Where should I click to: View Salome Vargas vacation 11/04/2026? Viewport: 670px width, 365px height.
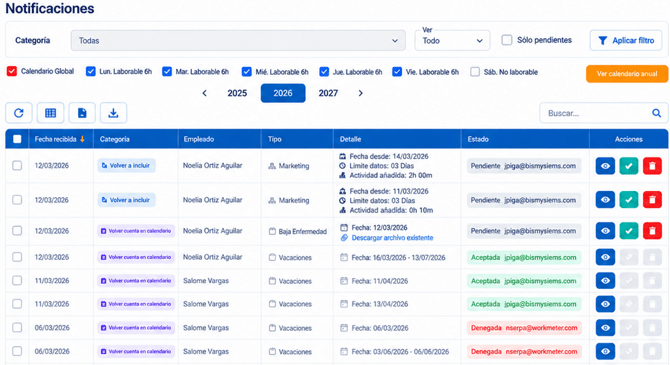click(x=605, y=281)
